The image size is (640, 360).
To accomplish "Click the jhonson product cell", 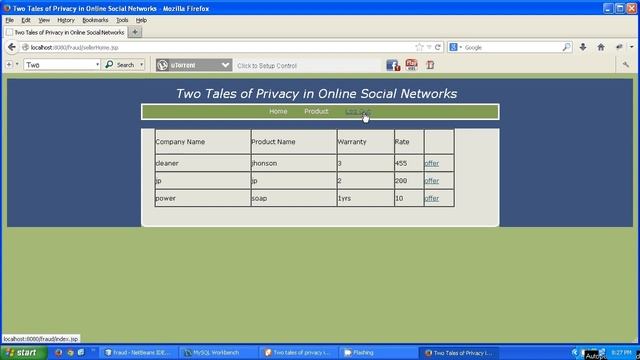I will 294,163.
